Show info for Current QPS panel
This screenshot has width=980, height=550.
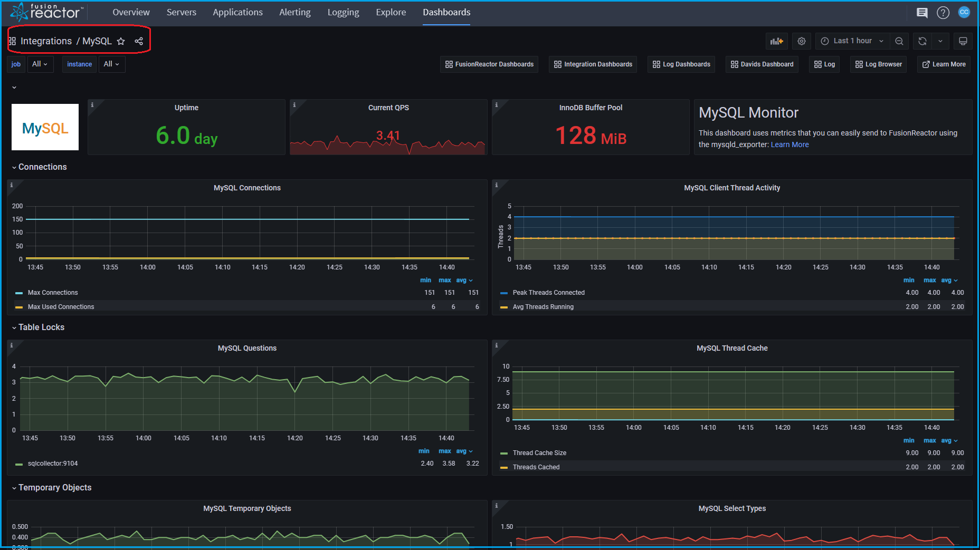click(x=294, y=105)
